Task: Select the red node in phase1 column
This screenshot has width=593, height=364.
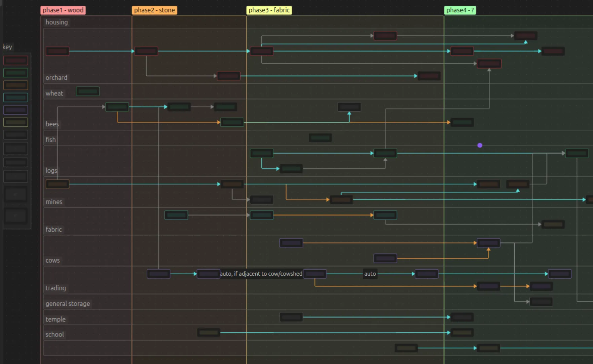Action: [x=58, y=51]
